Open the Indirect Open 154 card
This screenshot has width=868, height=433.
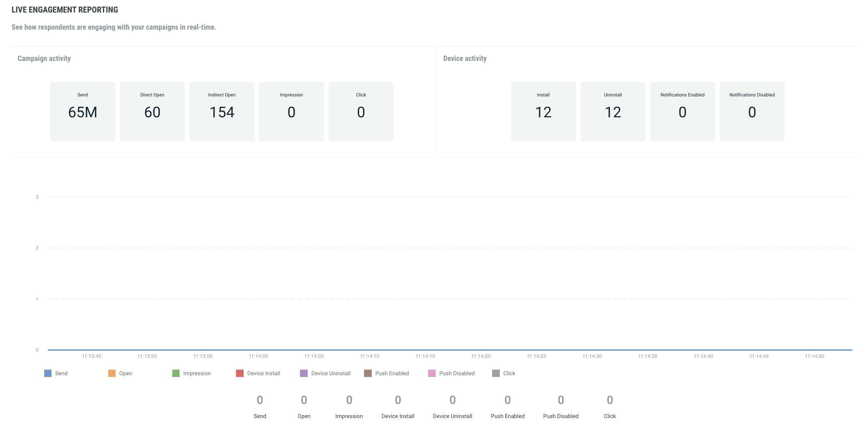tap(222, 111)
